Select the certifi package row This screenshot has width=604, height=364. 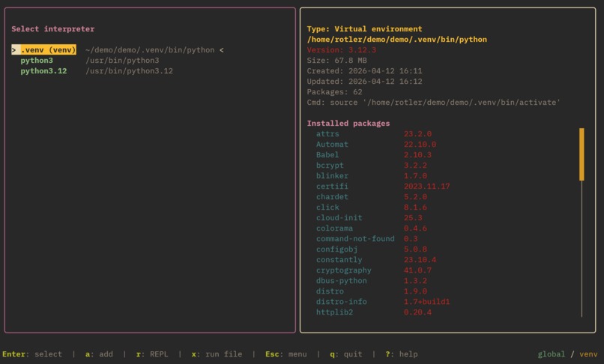[x=383, y=186]
